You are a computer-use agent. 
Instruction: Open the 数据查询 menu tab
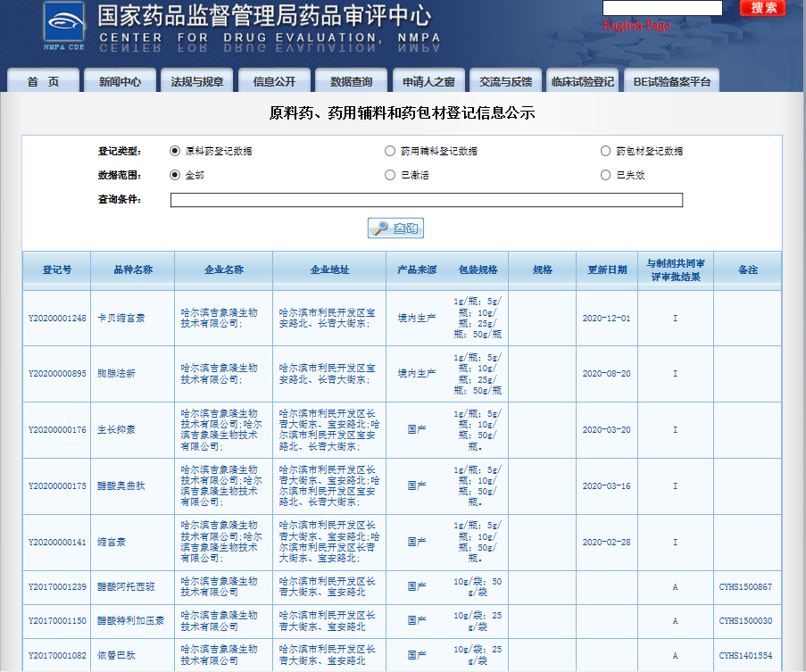(351, 81)
